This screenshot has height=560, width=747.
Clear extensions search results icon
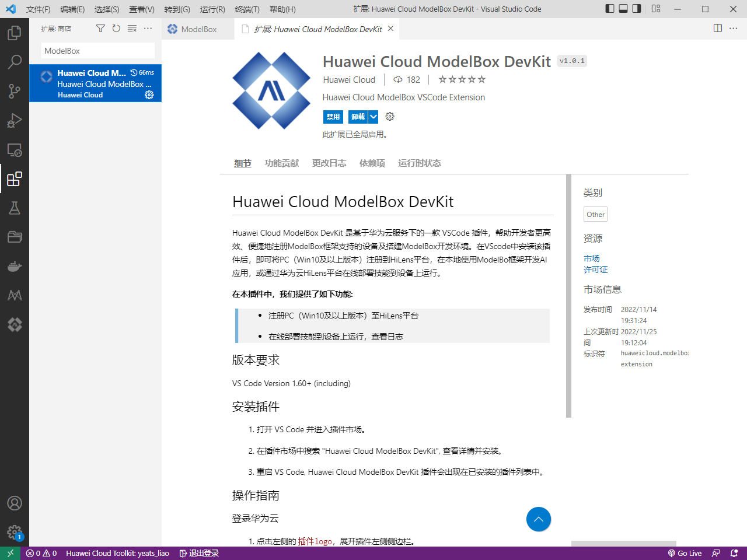(132, 29)
